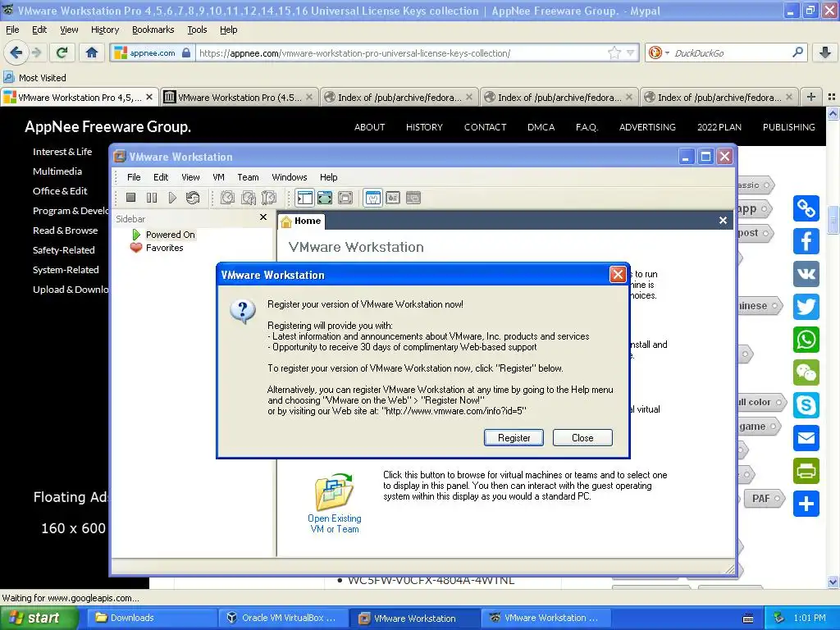
Task: Click the Manage Snapshots wrench icon
Action: (269, 198)
